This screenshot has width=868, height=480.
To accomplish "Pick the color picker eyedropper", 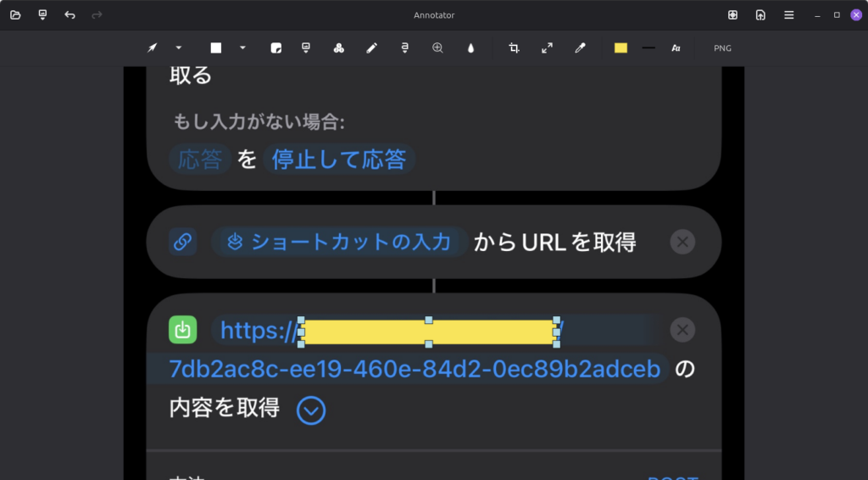I will [x=581, y=48].
